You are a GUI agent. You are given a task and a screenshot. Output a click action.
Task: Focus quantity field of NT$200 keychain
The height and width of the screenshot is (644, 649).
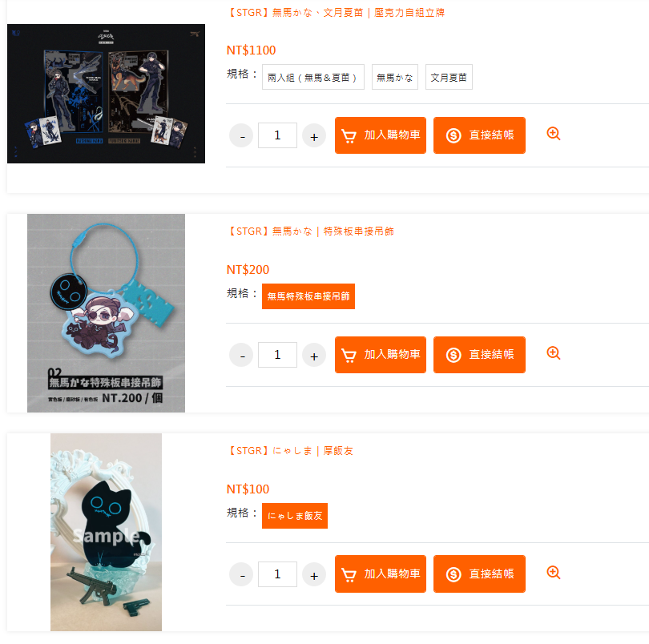click(277, 355)
